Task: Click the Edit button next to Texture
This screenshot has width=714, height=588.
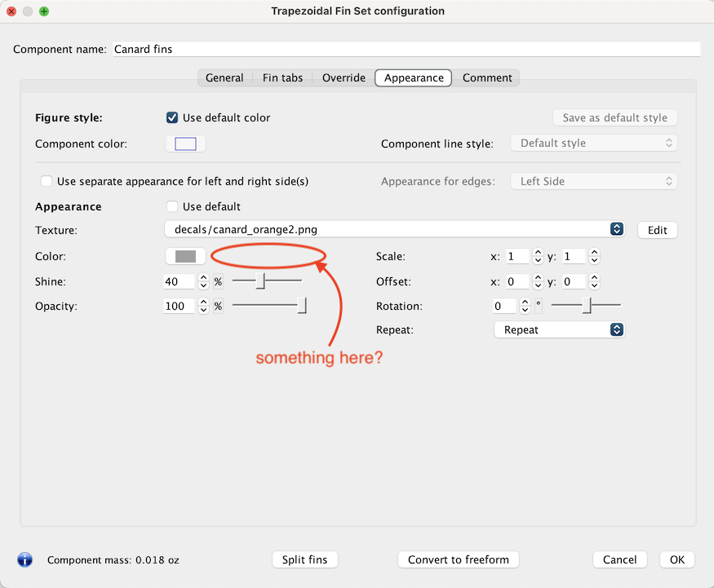Action: 657,230
